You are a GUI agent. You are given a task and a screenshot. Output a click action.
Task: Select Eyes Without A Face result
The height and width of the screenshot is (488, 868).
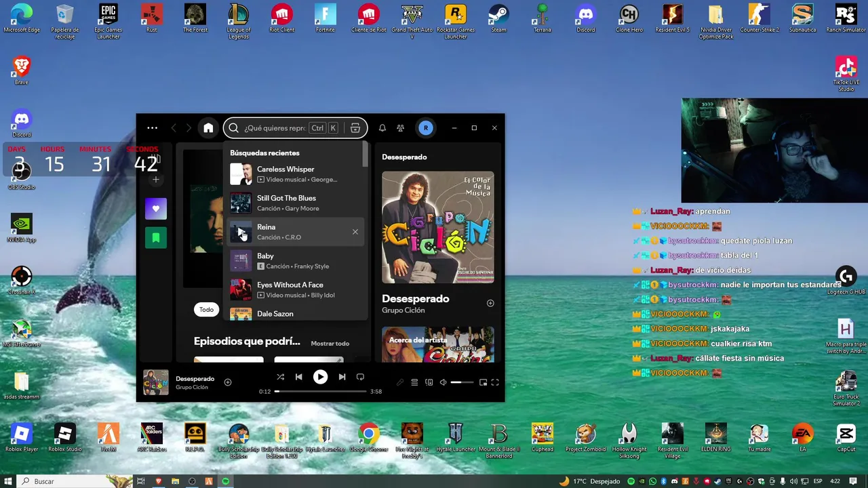[x=295, y=289]
